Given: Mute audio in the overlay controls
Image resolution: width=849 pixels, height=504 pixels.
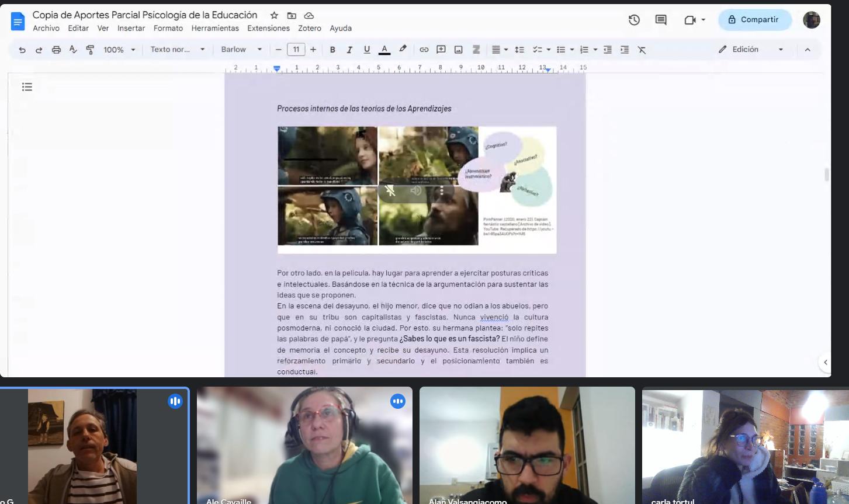Looking at the screenshot, I should click(x=416, y=190).
